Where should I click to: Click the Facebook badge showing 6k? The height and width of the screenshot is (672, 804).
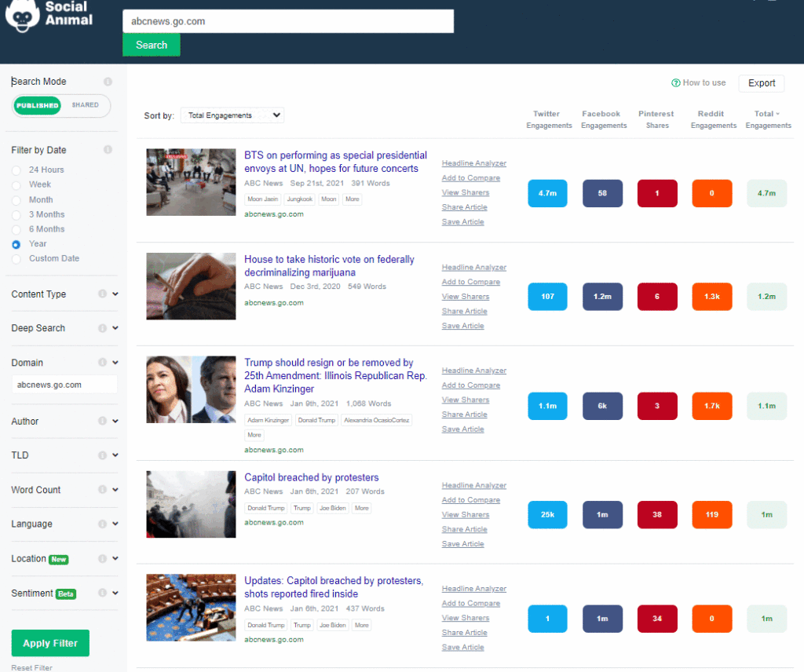pos(602,406)
